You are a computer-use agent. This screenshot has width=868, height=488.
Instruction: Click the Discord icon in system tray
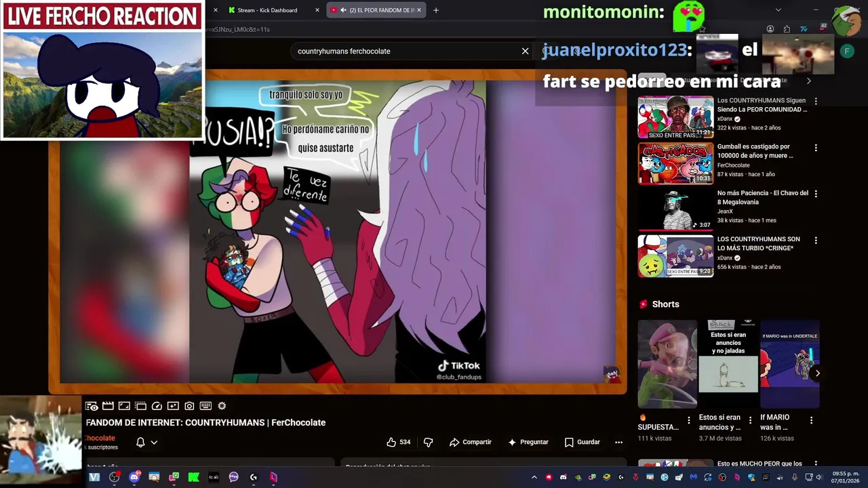(563, 477)
